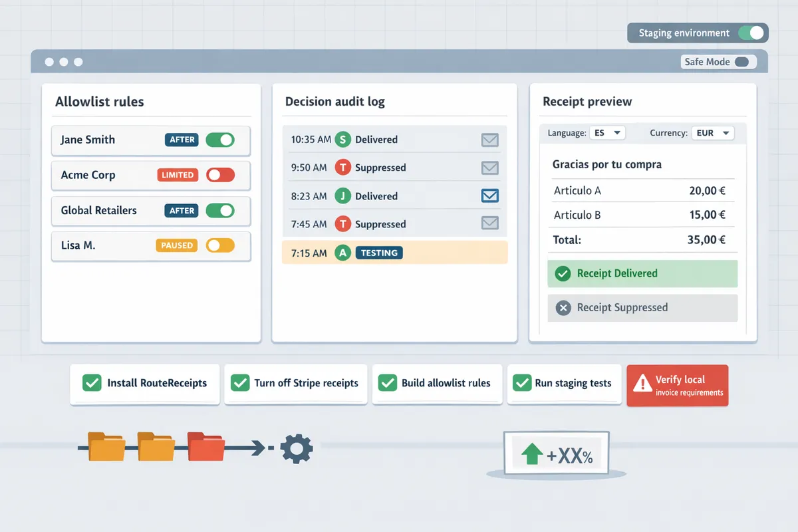Click the red T avatar at 9:50 AM
This screenshot has width=798, height=532.
[342, 168]
